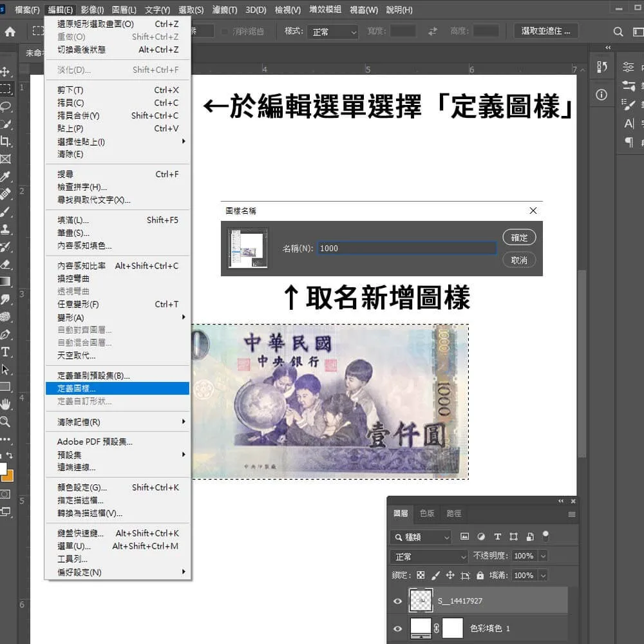
Task: Click the S__14417927 layer thumbnail
Action: (x=421, y=600)
